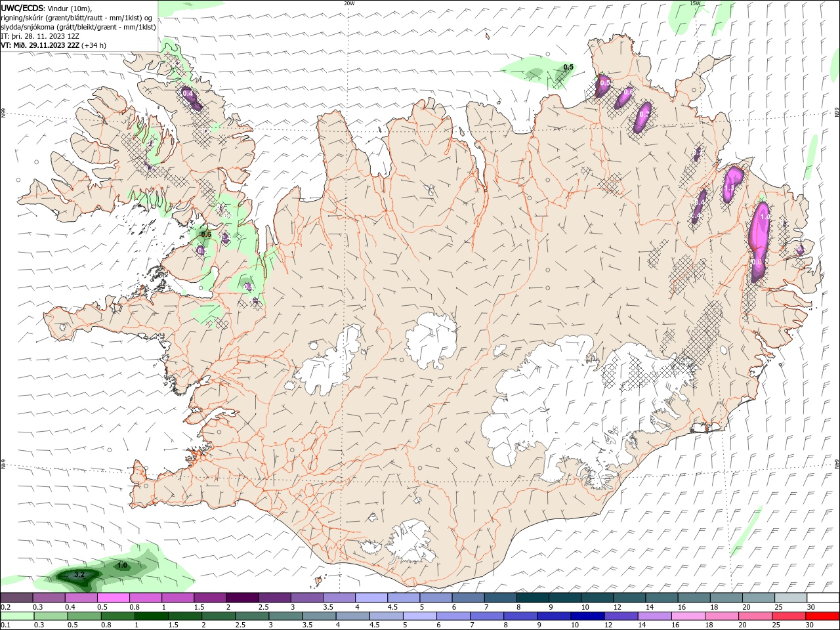Select bottom legend pale green 0.1 swatch
This screenshot has width=840, height=630.
16,616
